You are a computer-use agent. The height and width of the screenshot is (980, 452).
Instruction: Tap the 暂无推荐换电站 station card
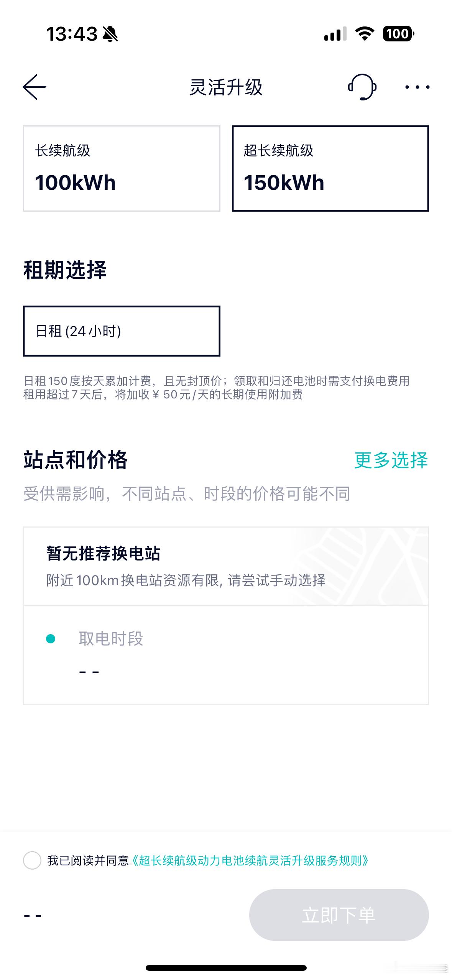[x=226, y=566]
